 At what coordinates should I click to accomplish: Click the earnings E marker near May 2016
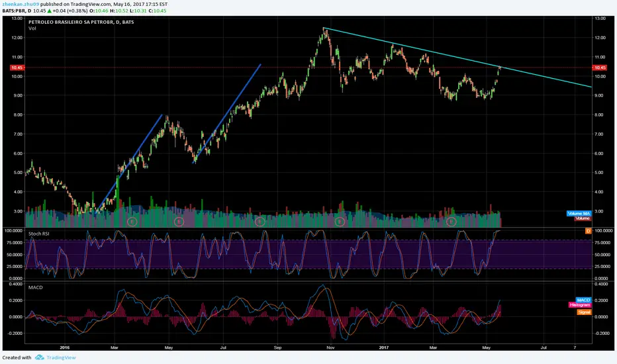tap(179, 222)
